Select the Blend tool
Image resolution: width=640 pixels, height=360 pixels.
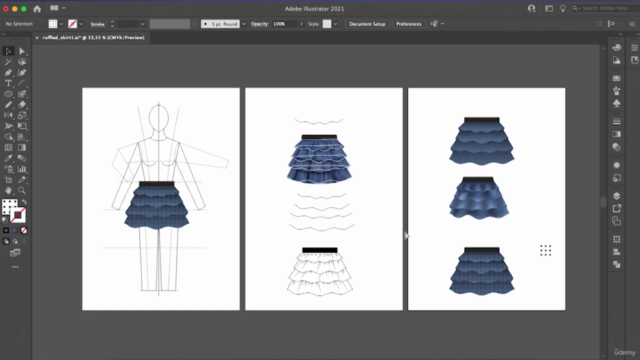pyautogui.click(x=22, y=158)
